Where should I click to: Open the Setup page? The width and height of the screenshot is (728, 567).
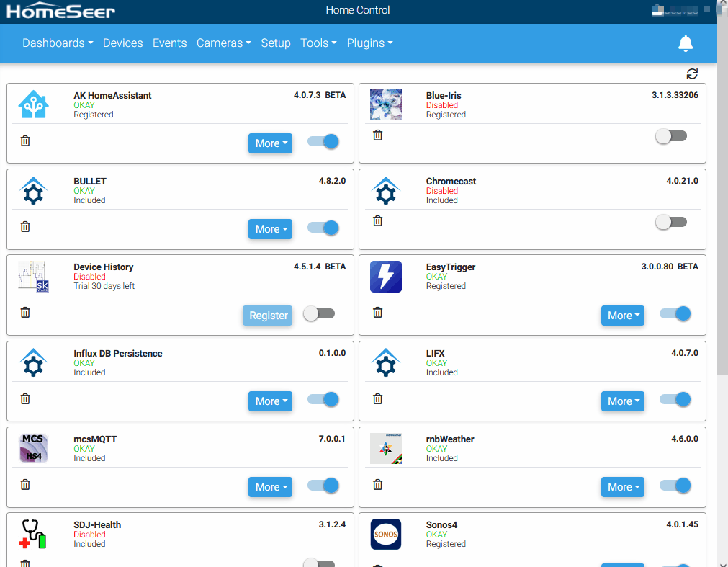(x=276, y=43)
